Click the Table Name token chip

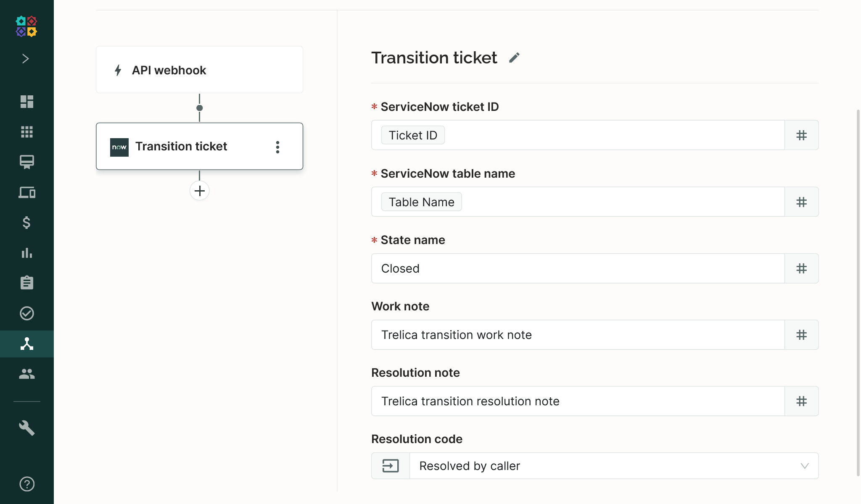coord(421,202)
